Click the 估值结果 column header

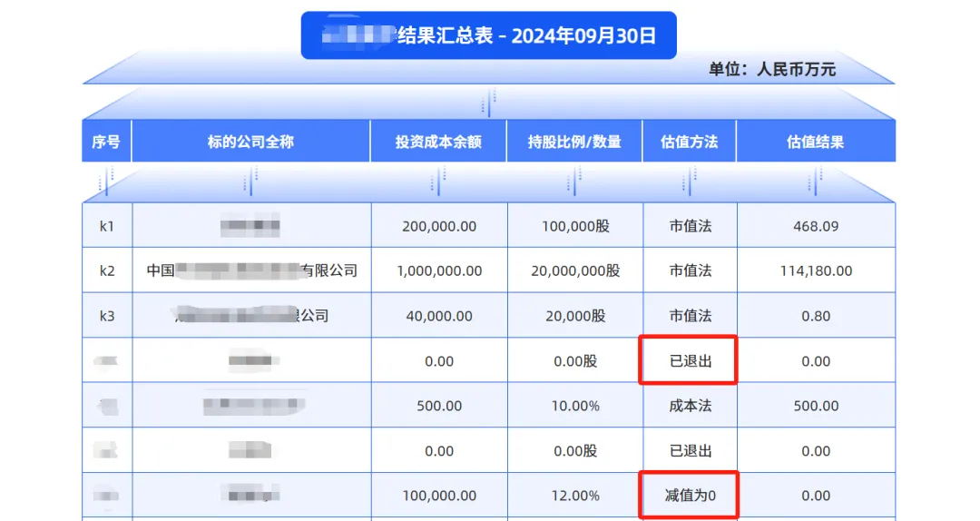pyautogui.click(x=815, y=143)
